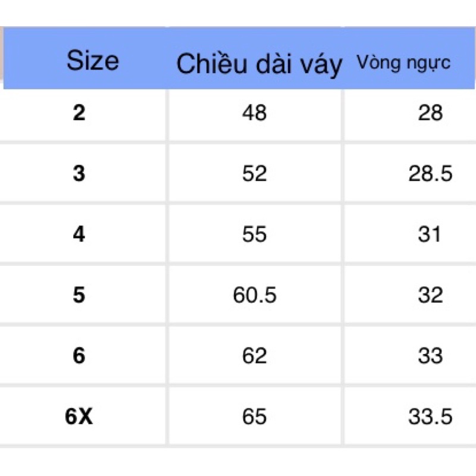
Task: Click skirt length value 60.5
Action: click(255, 295)
